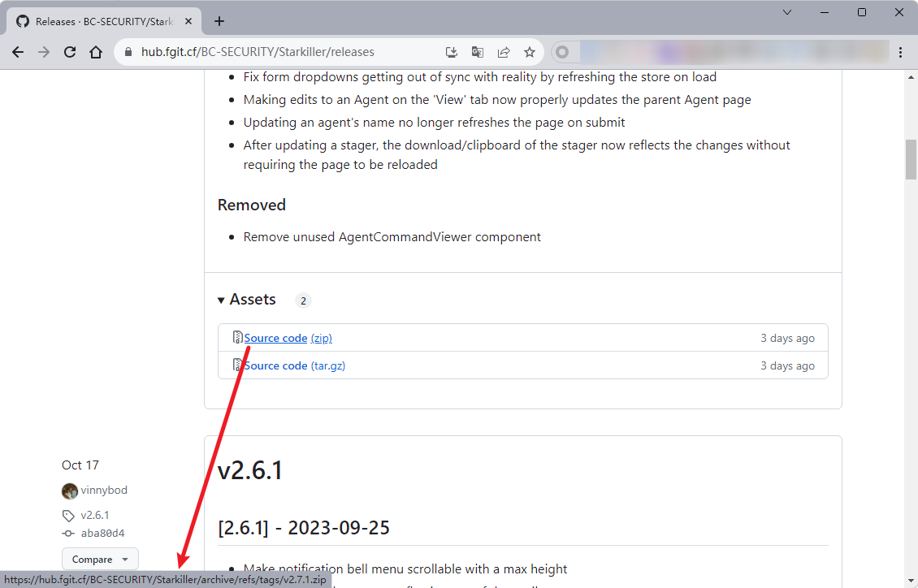
Task: Bookmark this page with star icon
Action: click(530, 52)
